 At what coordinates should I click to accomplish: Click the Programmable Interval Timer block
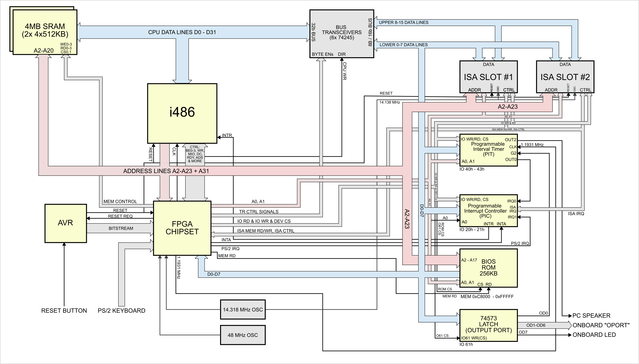coord(488,149)
